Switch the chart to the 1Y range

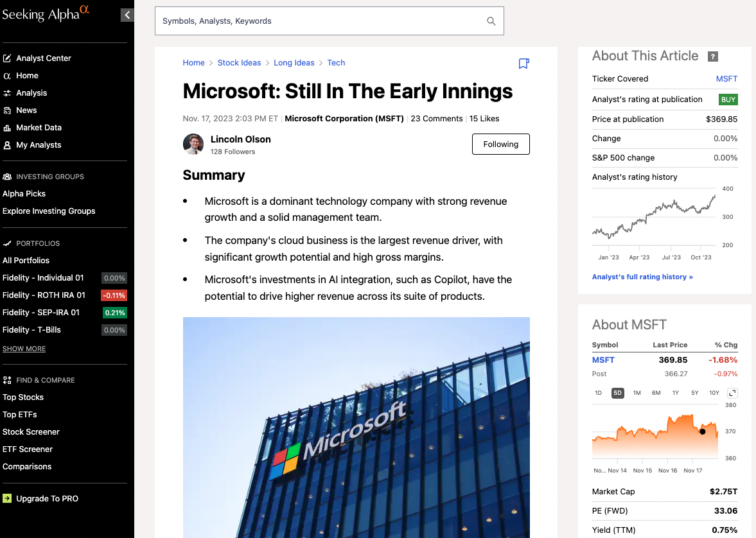click(x=676, y=393)
